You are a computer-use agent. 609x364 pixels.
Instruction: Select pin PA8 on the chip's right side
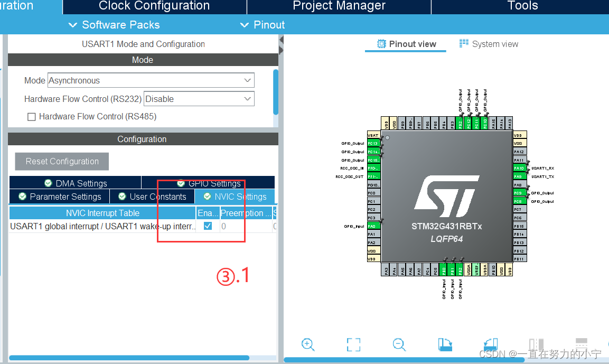(520, 185)
